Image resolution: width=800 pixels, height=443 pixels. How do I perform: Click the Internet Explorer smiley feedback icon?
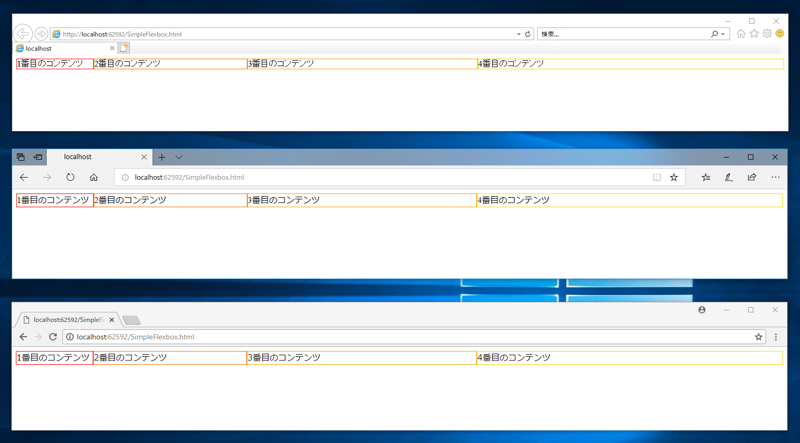tap(780, 34)
